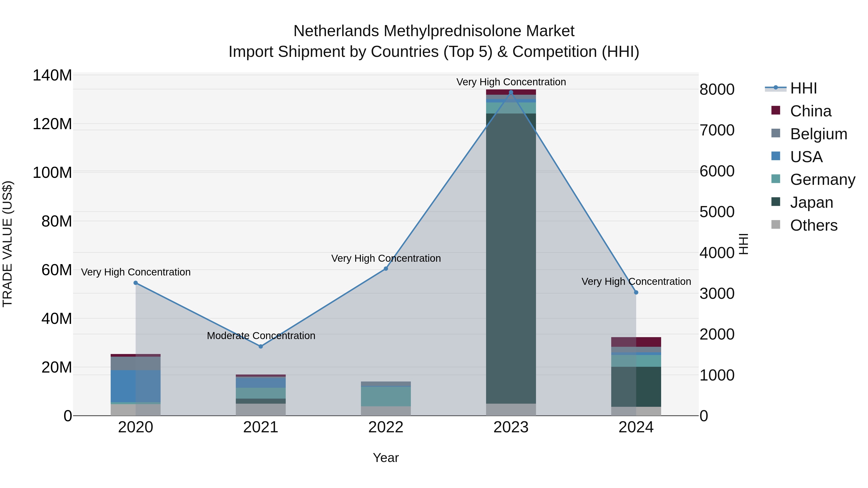
Task: Click the USA segment of the 2020 bar
Action: point(136,386)
